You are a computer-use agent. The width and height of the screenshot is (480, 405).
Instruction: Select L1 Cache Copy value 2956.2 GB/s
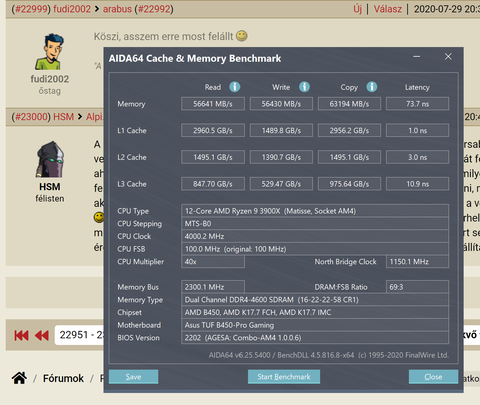pos(349,130)
